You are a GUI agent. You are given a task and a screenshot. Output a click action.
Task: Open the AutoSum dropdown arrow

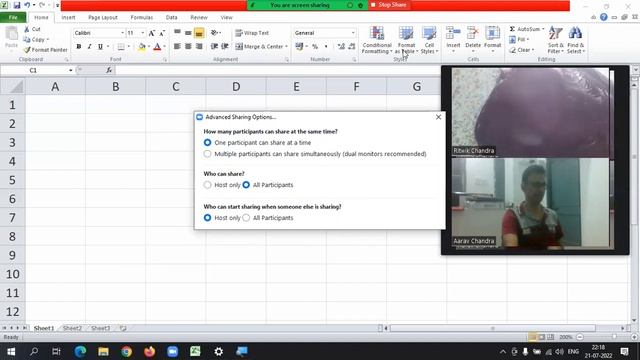(x=543, y=29)
